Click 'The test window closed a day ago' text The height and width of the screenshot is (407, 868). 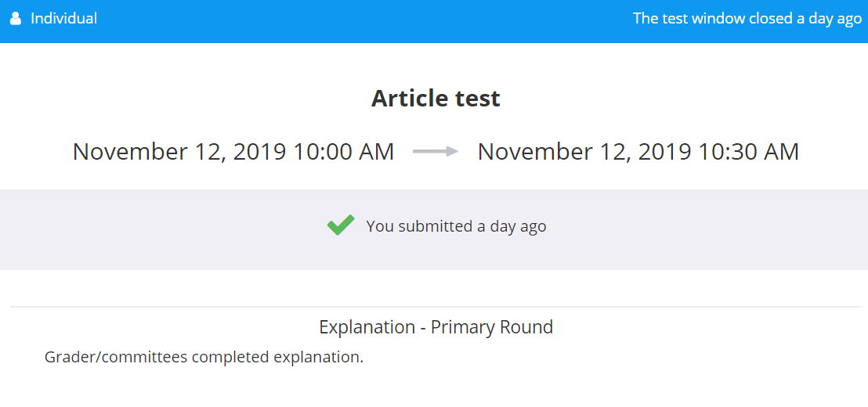click(747, 18)
